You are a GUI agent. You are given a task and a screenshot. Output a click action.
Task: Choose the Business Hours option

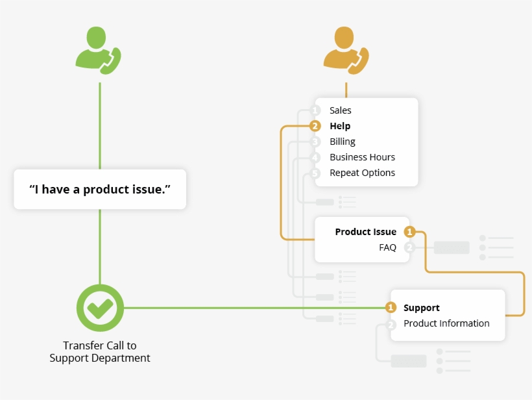[361, 156]
